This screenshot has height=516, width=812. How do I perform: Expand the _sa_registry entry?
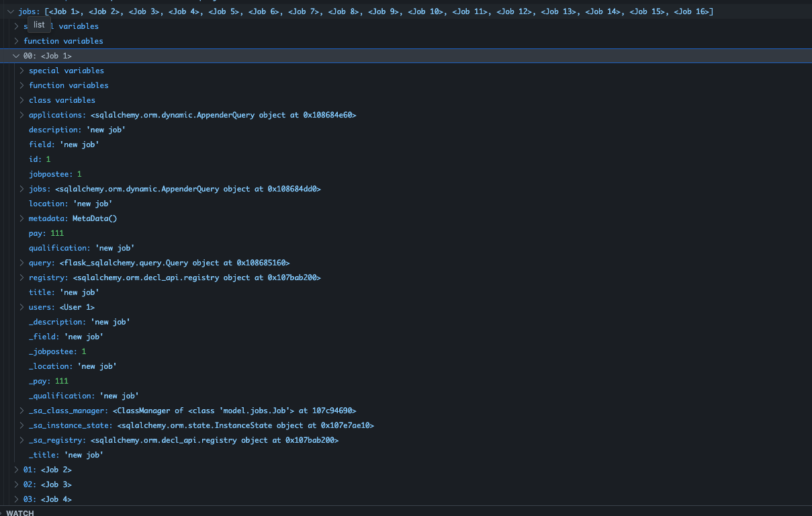21,440
